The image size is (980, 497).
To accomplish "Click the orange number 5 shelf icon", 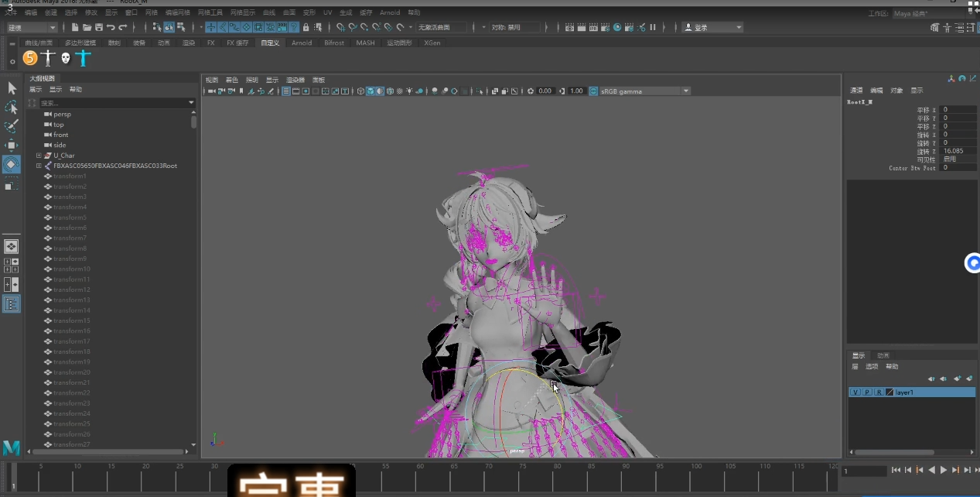I will coord(30,57).
